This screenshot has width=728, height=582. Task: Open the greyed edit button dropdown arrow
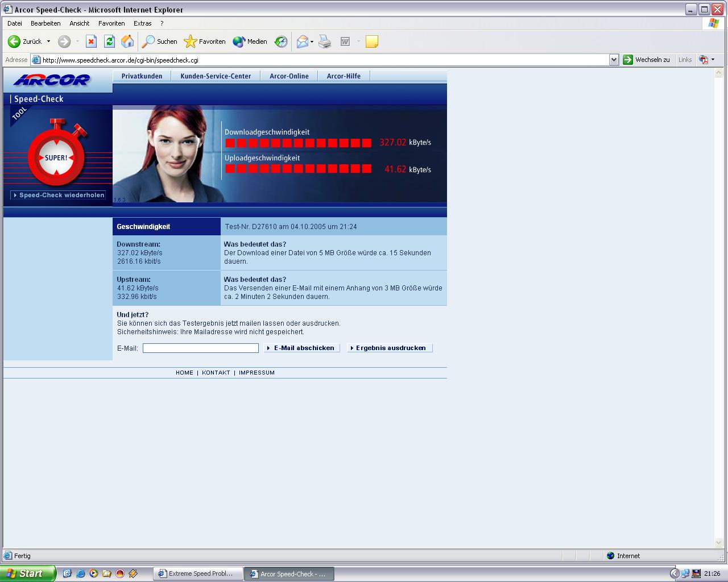(358, 41)
